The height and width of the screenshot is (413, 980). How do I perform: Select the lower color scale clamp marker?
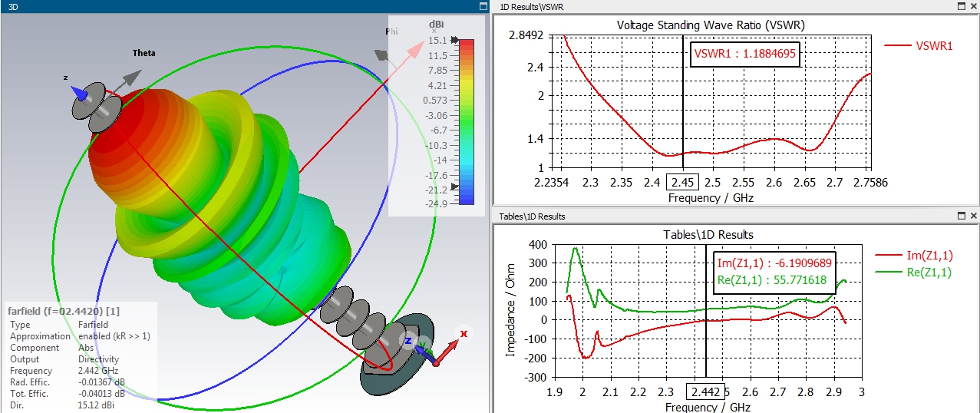(x=455, y=187)
